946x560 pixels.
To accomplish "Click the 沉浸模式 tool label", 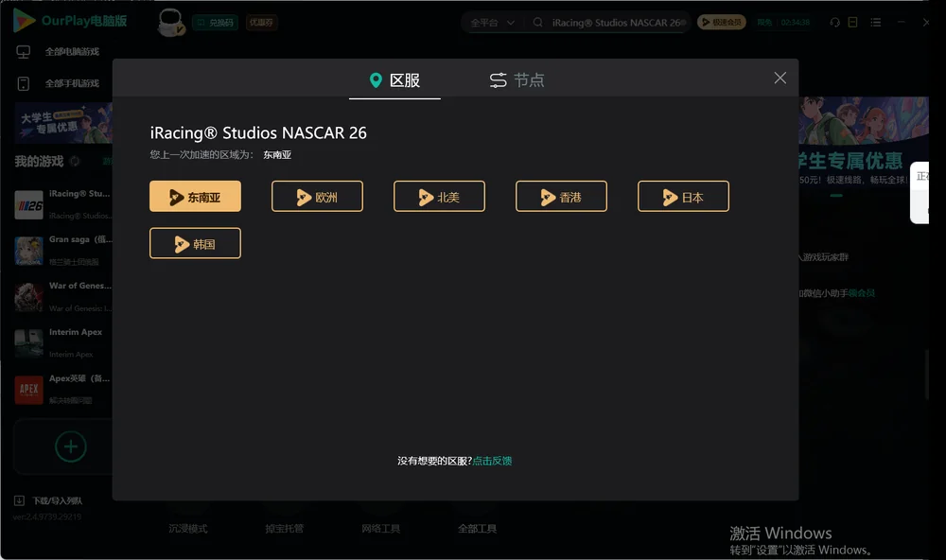I will tap(188, 529).
